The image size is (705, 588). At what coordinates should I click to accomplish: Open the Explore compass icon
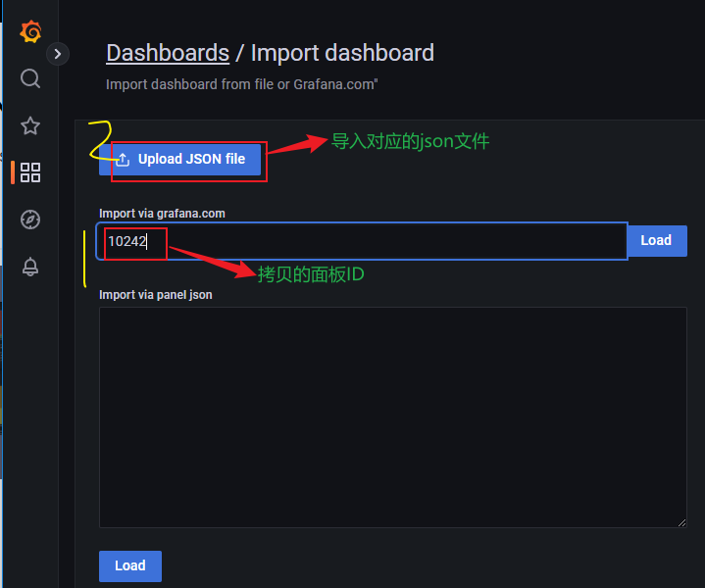tap(30, 220)
